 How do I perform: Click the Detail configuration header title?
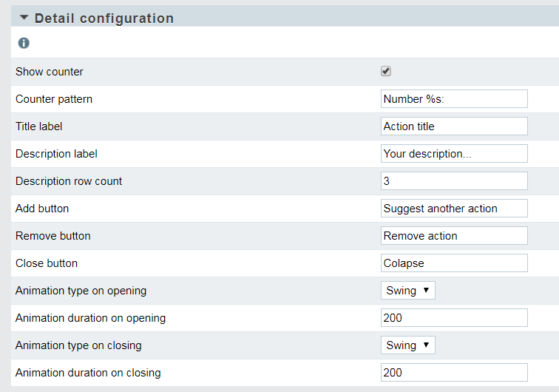[x=104, y=18]
